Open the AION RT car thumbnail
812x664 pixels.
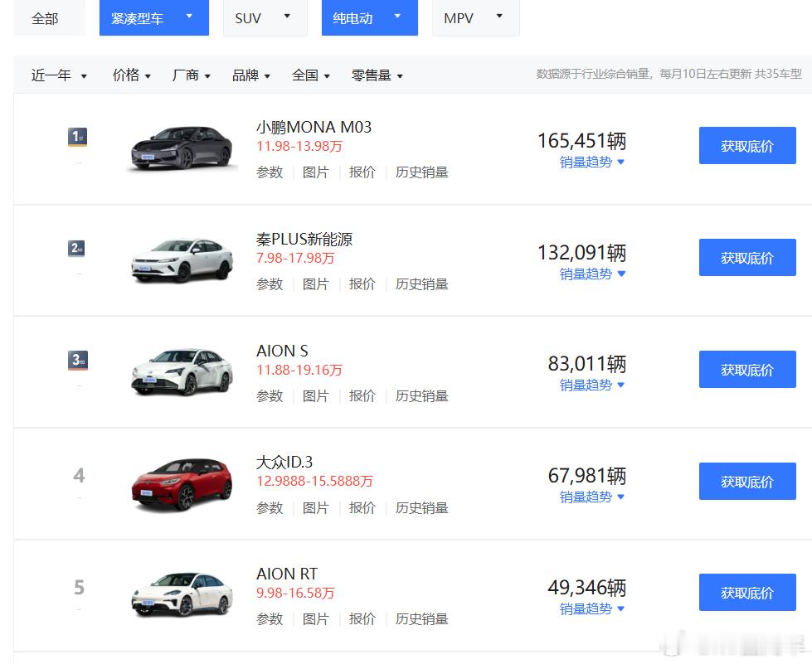click(x=182, y=594)
